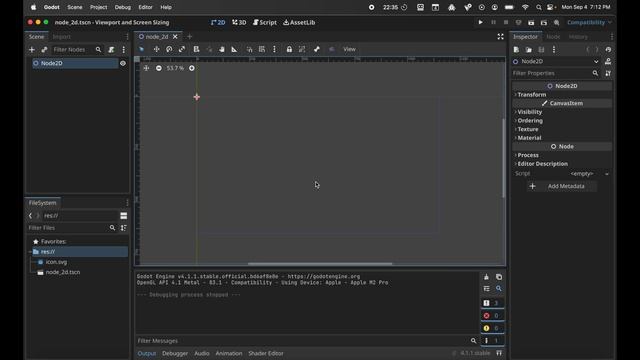Pause the running project
The width and height of the screenshot is (640, 360).
pyautogui.click(x=493, y=22)
